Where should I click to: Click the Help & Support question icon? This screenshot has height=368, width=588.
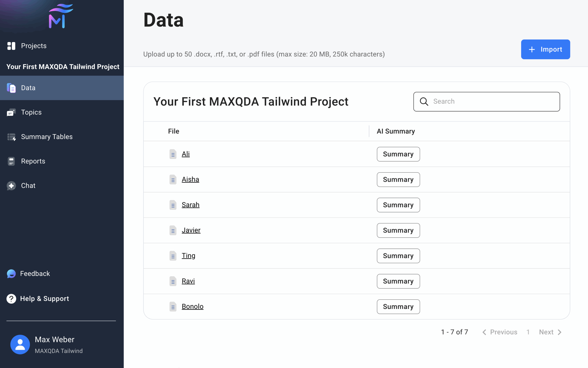click(x=11, y=299)
